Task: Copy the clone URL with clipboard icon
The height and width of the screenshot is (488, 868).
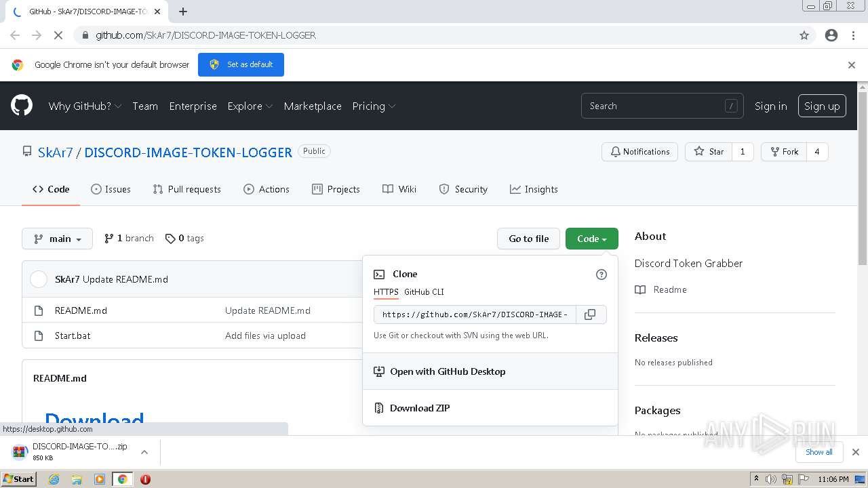Action: click(590, 314)
